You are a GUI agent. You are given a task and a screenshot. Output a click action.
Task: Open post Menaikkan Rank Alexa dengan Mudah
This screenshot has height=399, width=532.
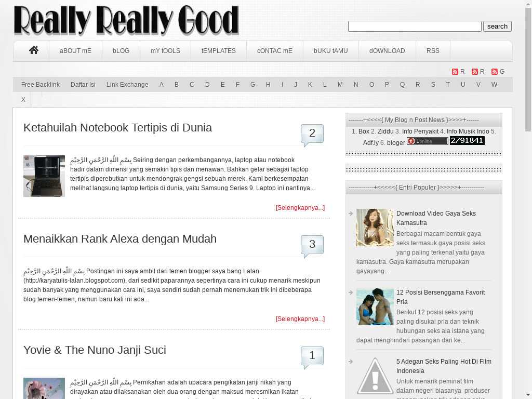click(120, 239)
